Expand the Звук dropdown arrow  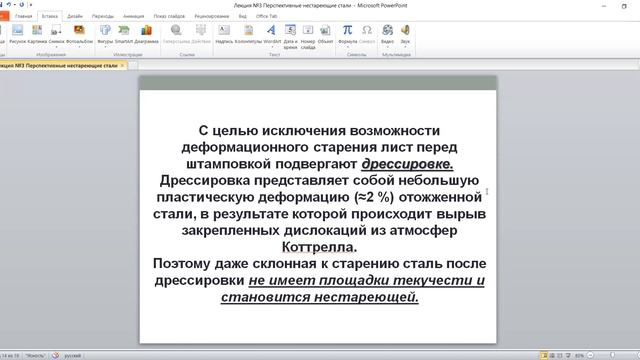405,47
